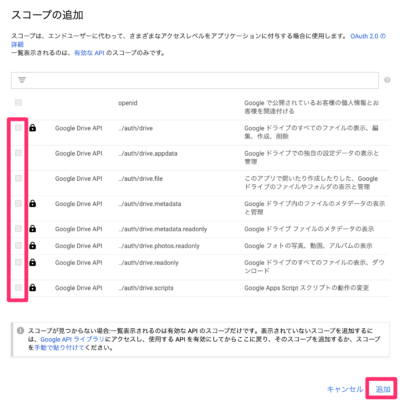This screenshot has width=400, height=401.
Task: Check the drive.metadata.readonly checkbox
Action: pos(18,229)
